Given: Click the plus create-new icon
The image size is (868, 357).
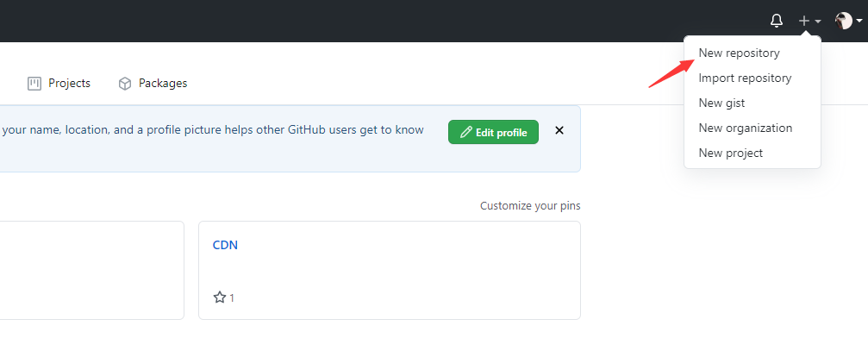Looking at the screenshot, I should 804,21.
